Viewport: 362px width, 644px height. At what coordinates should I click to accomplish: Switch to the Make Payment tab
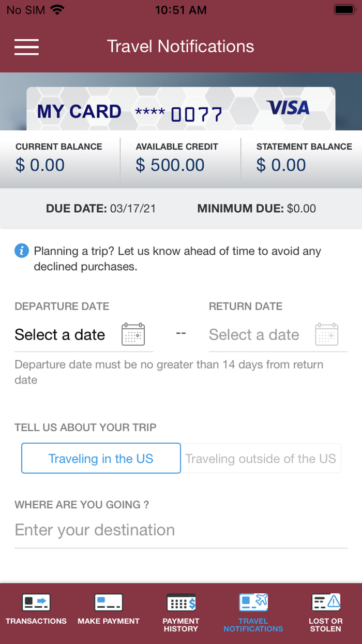(x=108, y=611)
